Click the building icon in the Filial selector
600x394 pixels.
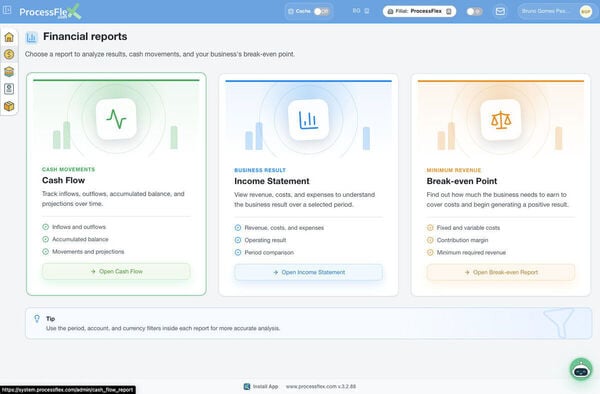(x=390, y=11)
